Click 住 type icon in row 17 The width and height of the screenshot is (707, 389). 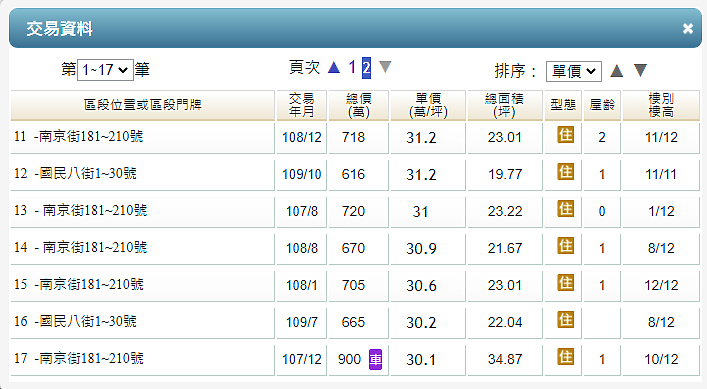coord(565,357)
